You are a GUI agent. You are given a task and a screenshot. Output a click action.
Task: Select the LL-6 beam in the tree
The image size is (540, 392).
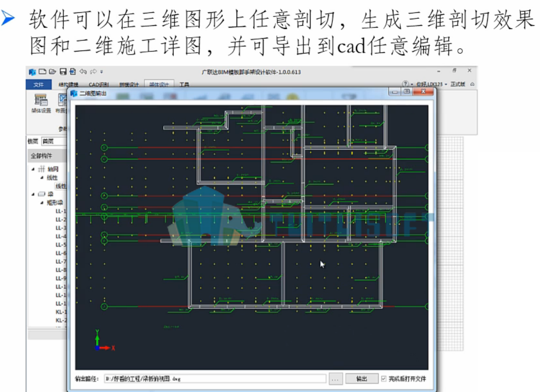coord(61,253)
